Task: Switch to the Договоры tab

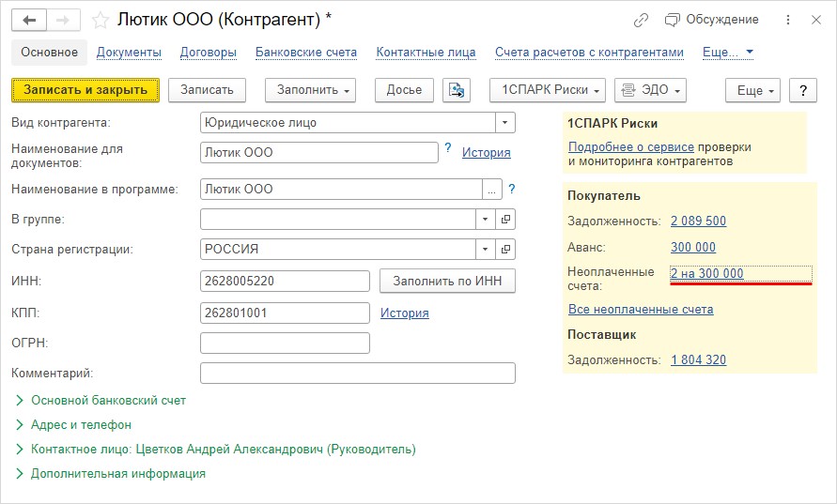Action: [x=209, y=53]
